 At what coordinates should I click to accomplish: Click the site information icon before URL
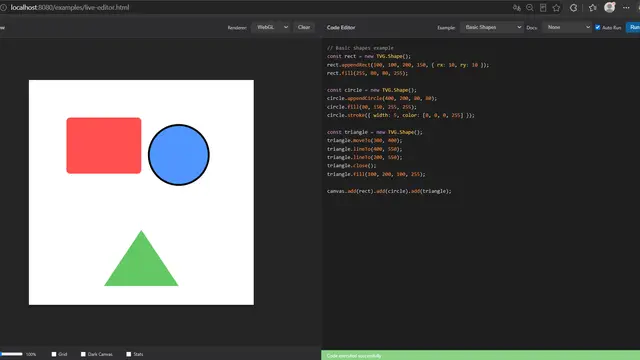3,7
